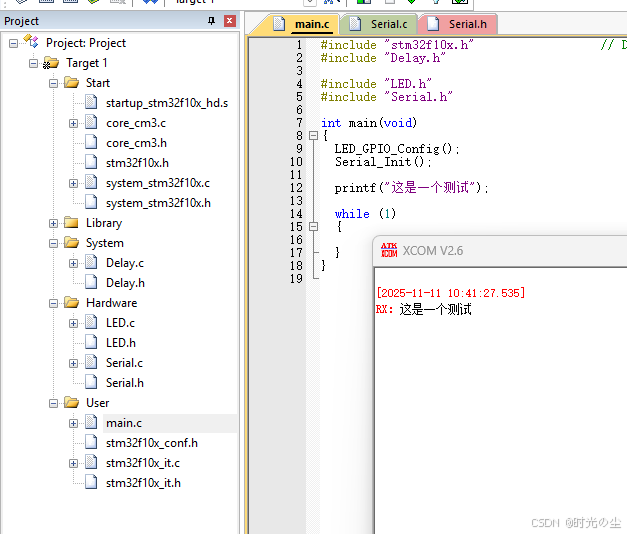
Task: Click the Start group folder icon
Action: point(72,82)
